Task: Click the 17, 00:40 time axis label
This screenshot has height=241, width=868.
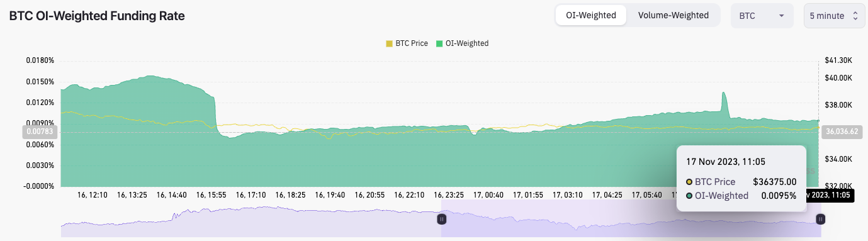Action: [x=489, y=195]
